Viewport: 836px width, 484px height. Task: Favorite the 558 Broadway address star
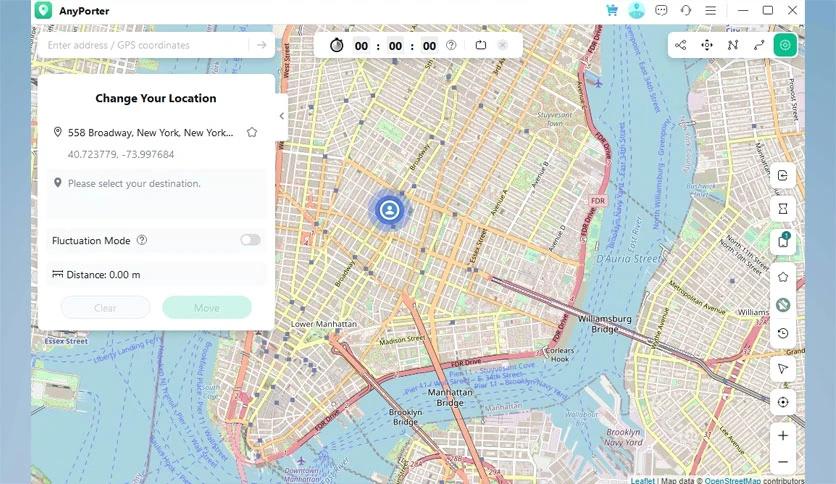click(252, 132)
